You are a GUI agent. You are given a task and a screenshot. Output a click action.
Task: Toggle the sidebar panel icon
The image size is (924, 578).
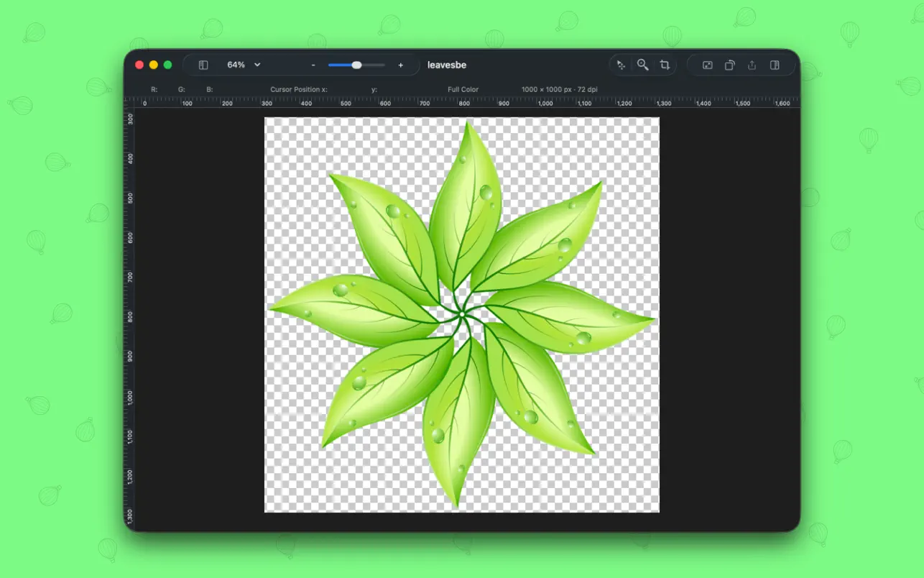(x=202, y=65)
